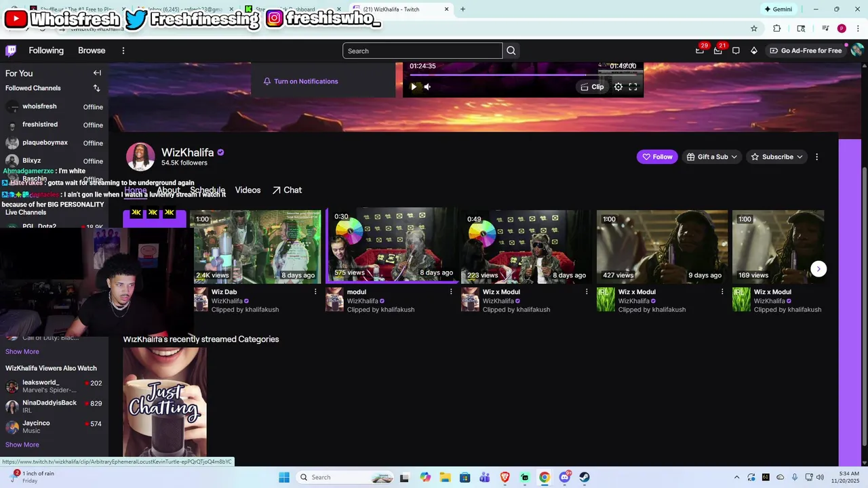Open video player settings gear

[618, 87]
